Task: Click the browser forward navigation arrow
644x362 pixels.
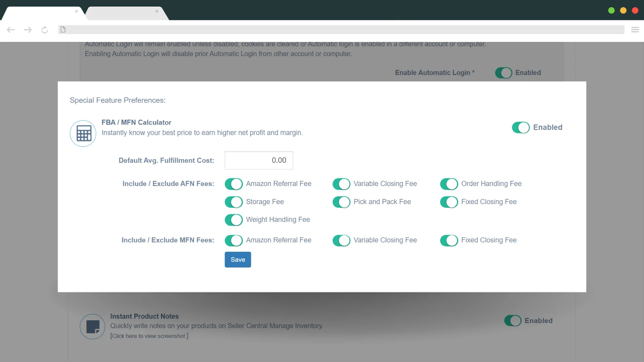Action: pyautogui.click(x=28, y=29)
